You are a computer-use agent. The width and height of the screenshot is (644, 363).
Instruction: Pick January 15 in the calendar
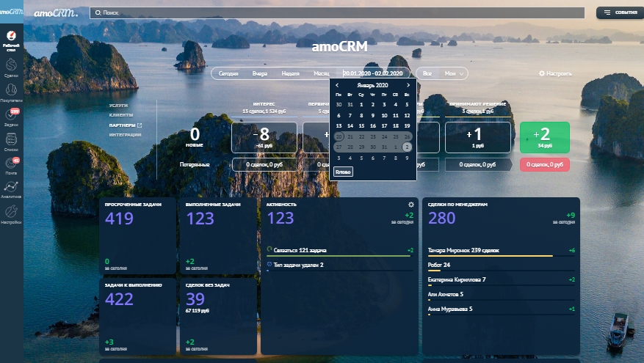click(361, 125)
